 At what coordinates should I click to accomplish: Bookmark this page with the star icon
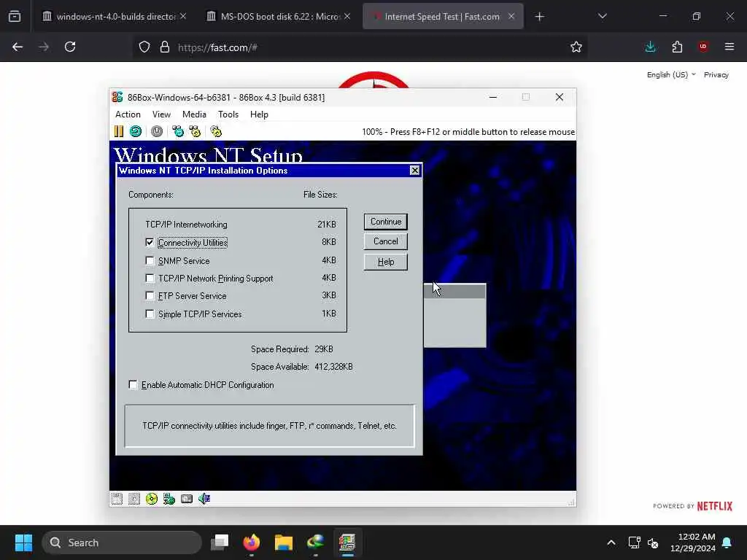tap(576, 47)
